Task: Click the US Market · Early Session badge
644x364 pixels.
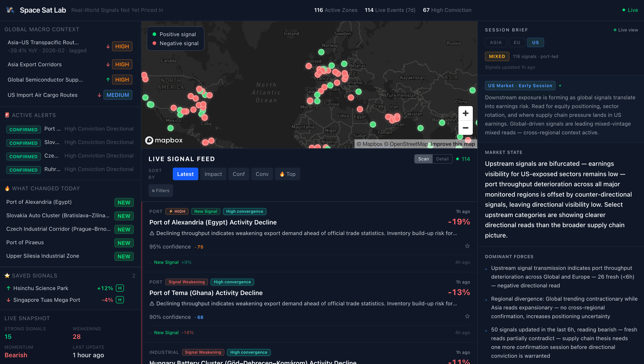Action: 520,86
